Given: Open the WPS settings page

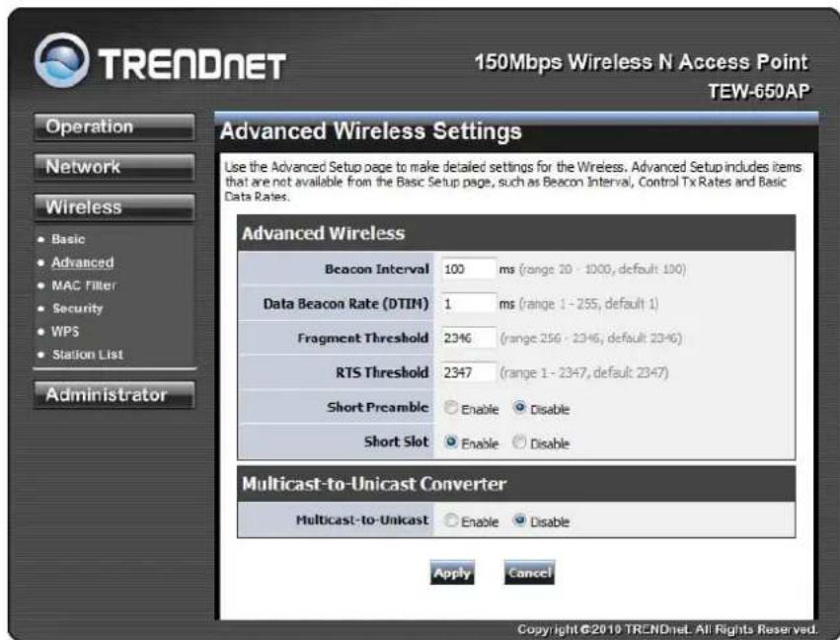Looking at the screenshot, I should click(65, 331).
